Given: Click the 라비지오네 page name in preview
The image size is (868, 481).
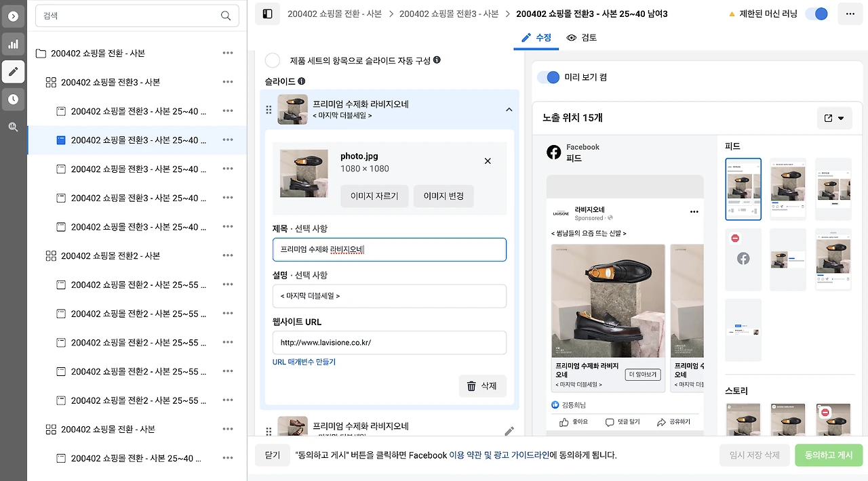Looking at the screenshot, I should (589, 209).
